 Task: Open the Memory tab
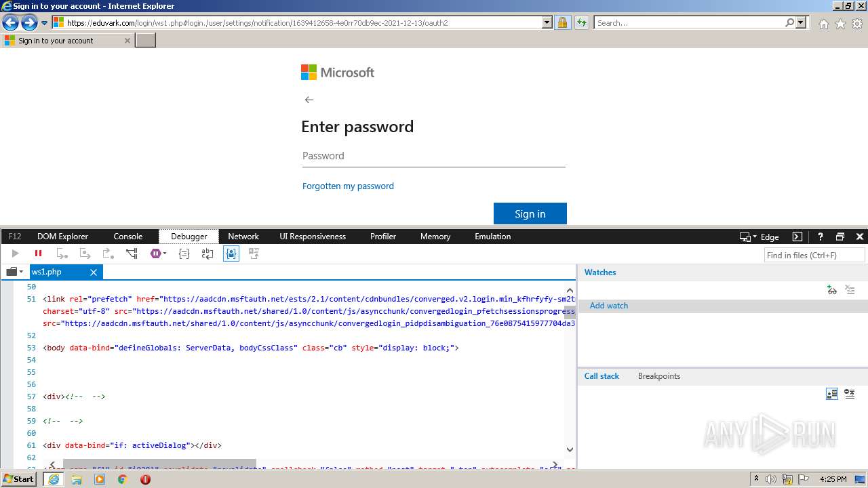[435, 237]
